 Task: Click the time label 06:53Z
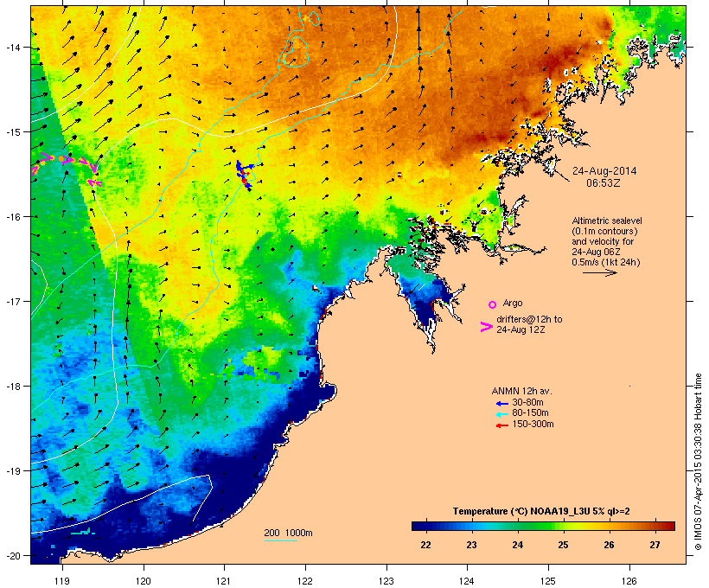coord(604,183)
